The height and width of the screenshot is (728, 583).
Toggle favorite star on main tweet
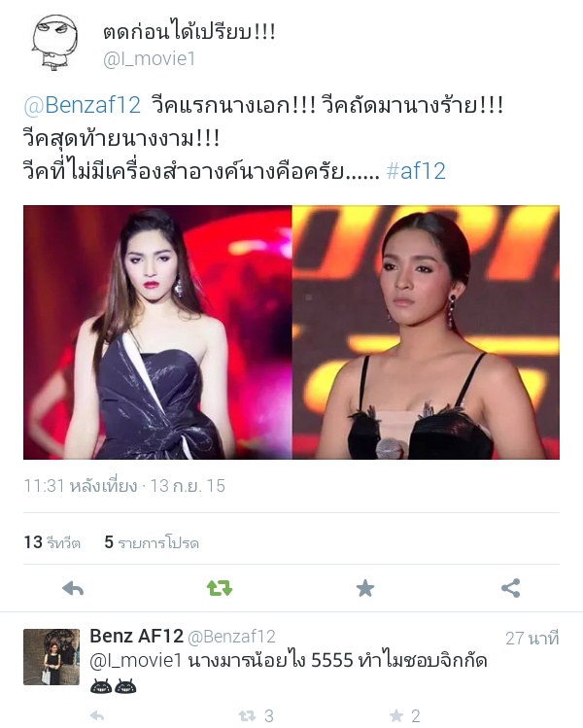[x=365, y=588]
